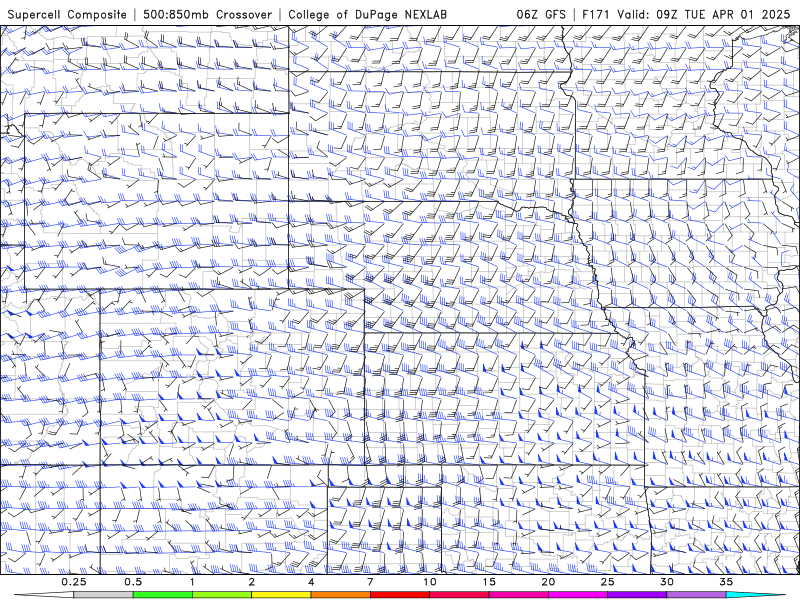Image resolution: width=800 pixels, height=600 pixels.
Task: Click the grey 0.25–0.5 legend swatch
Action: tap(103, 595)
